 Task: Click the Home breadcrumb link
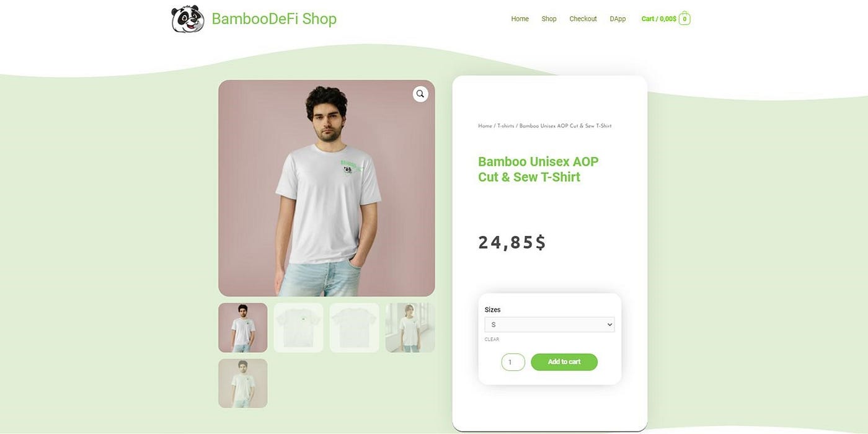tap(485, 126)
